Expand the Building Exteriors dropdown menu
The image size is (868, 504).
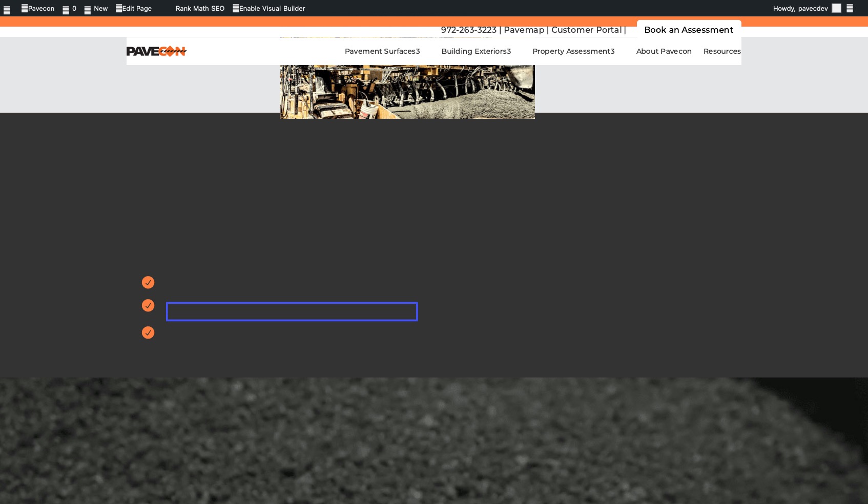(476, 51)
